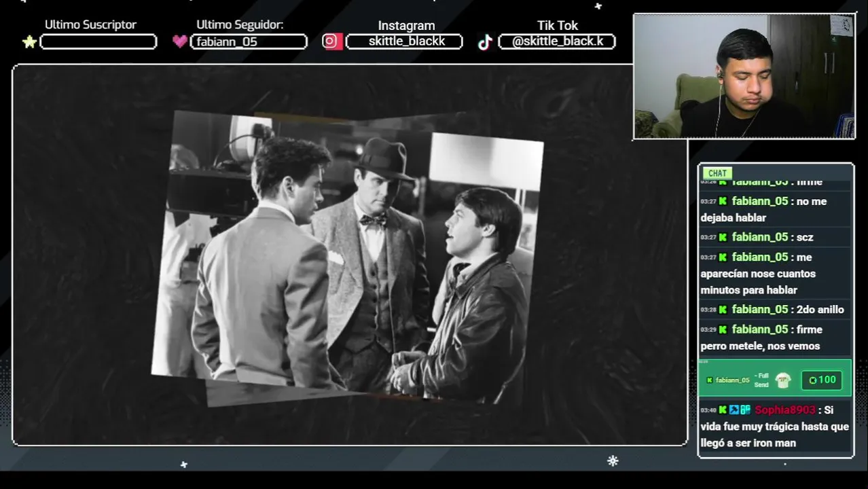Click the message 'vida fue muy trágica hasta que'
868x489 pixels.
point(775,427)
